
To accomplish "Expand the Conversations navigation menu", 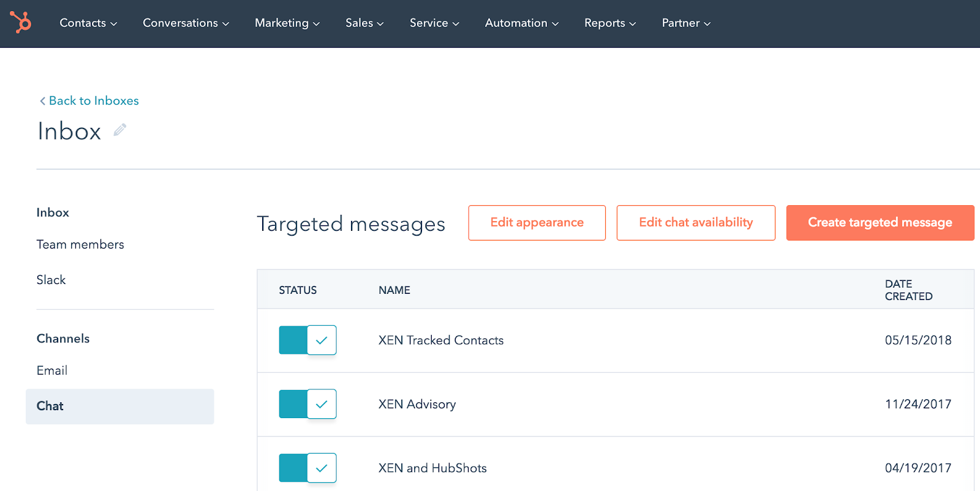I will pyautogui.click(x=186, y=23).
